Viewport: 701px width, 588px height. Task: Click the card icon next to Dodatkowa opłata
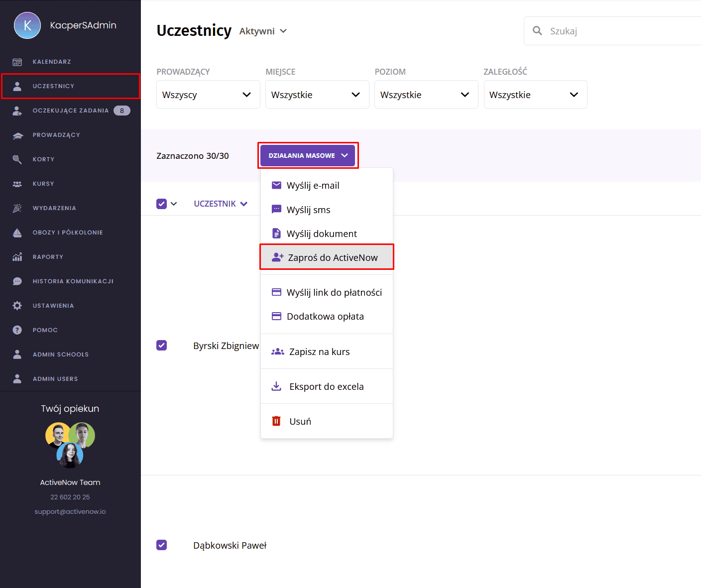click(276, 316)
